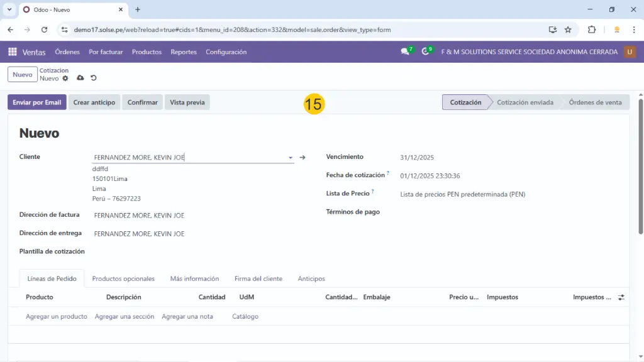The height and width of the screenshot is (362, 644).
Task: Open customer record via arrow icon
Action: 303,158
